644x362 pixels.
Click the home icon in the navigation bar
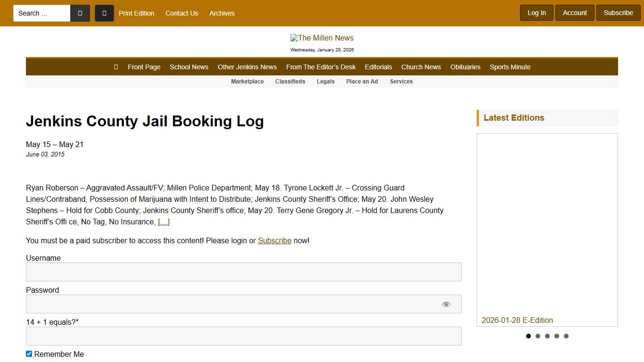coord(116,66)
